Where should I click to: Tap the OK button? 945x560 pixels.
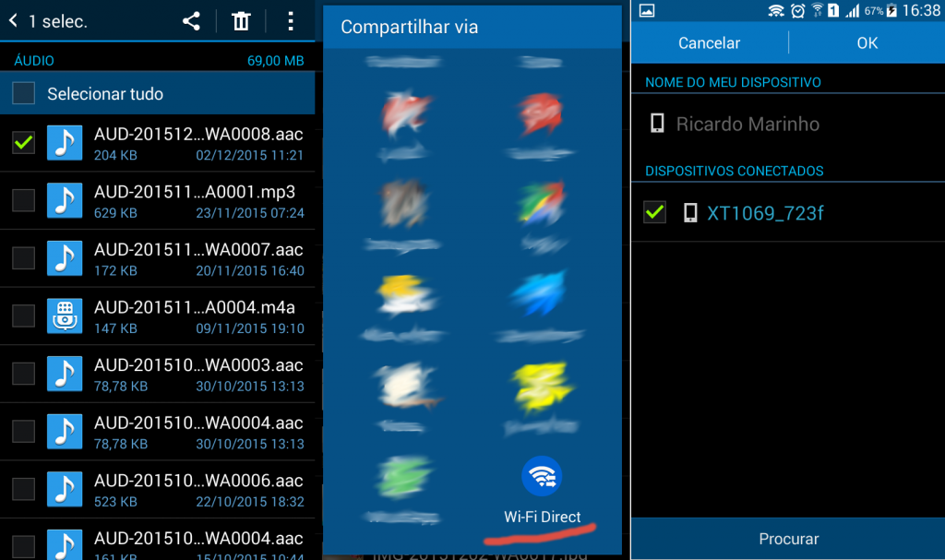pos(867,42)
